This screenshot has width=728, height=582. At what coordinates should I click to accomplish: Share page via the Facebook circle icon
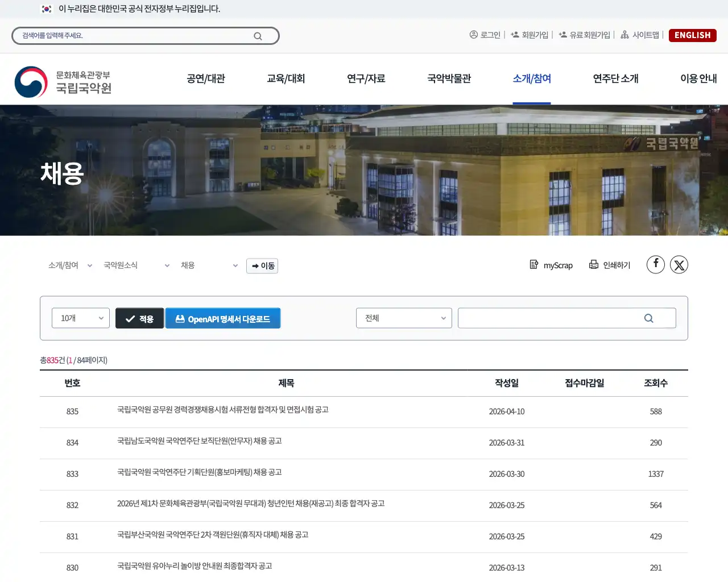click(655, 264)
